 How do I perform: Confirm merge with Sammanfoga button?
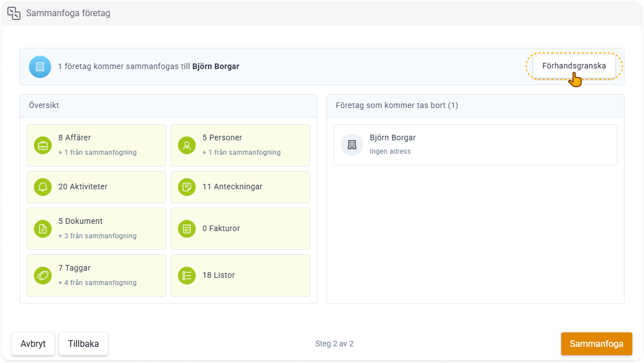click(x=596, y=344)
